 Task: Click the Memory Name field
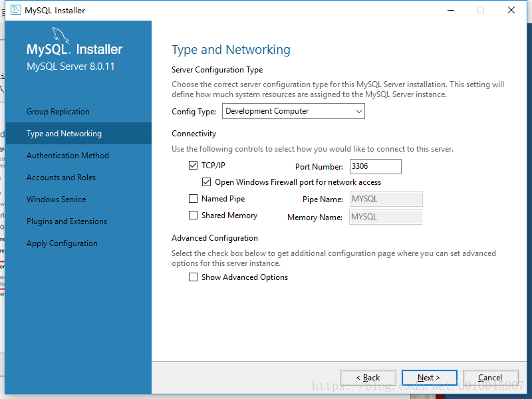point(386,217)
